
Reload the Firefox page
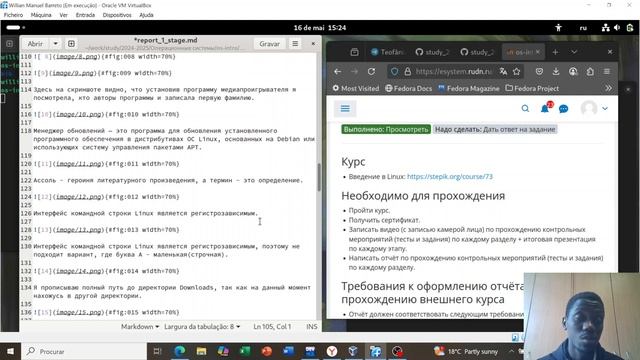[371, 71]
